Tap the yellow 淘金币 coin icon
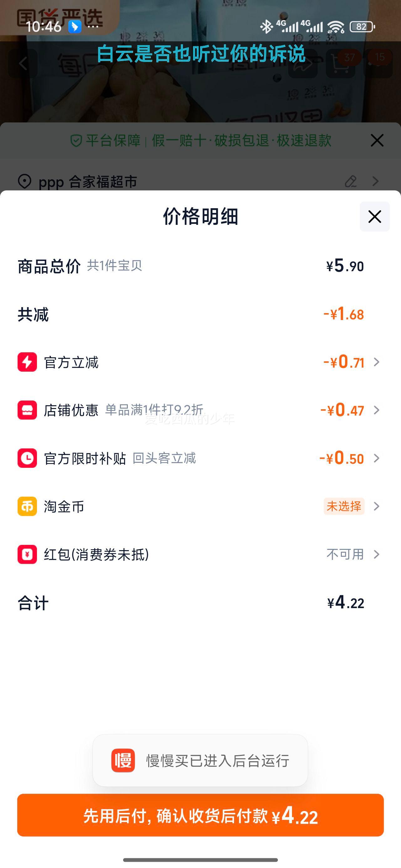 pyautogui.click(x=27, y=506)
